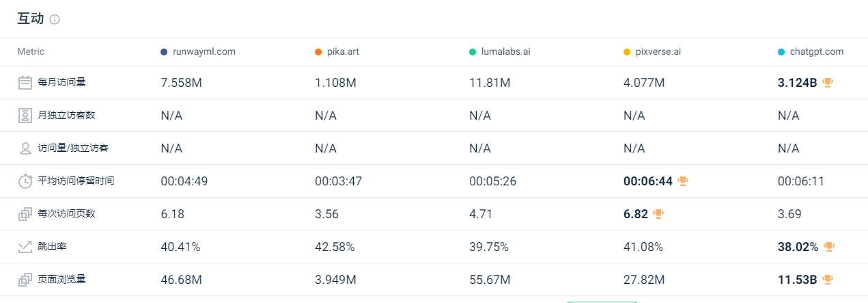Click the trophy icon next to 3.124B
The height and width of the screenshot is (303, 868).
(828, 82)
